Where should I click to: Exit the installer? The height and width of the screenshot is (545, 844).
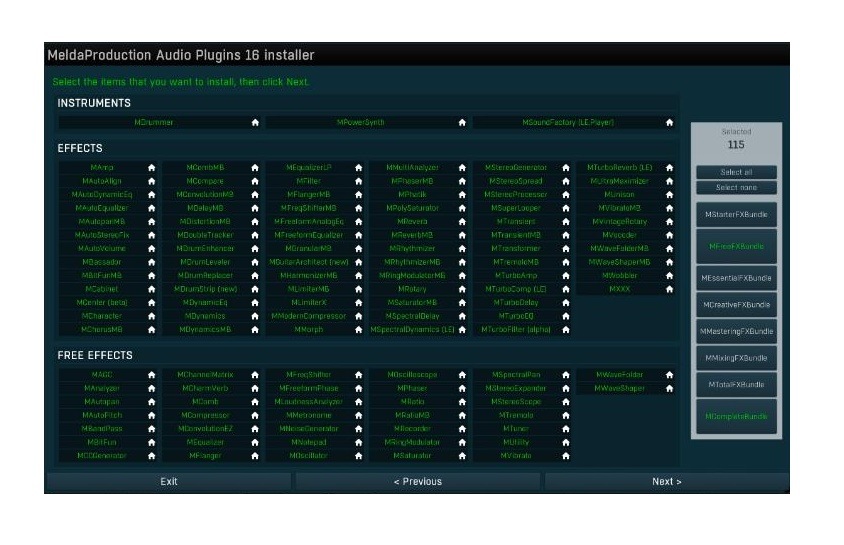click(169, 482)
